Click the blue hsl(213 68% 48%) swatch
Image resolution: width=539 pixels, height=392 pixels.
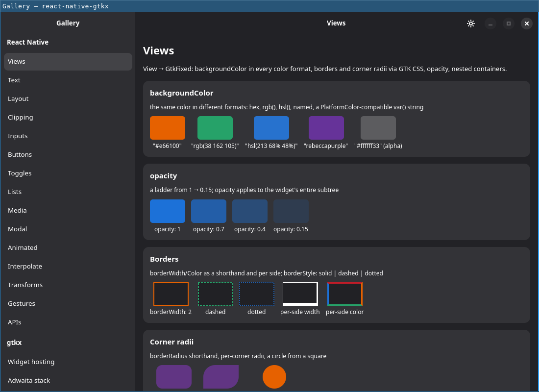tap(271, 128)
